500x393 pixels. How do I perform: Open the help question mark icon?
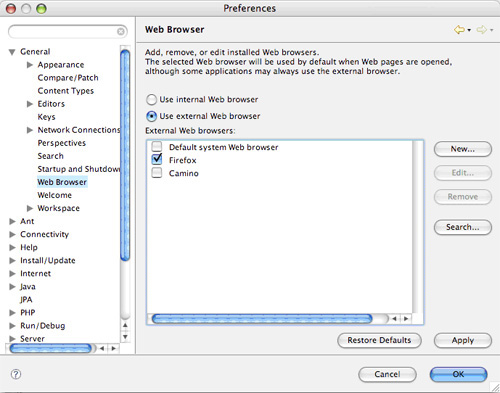click(16, 374)
